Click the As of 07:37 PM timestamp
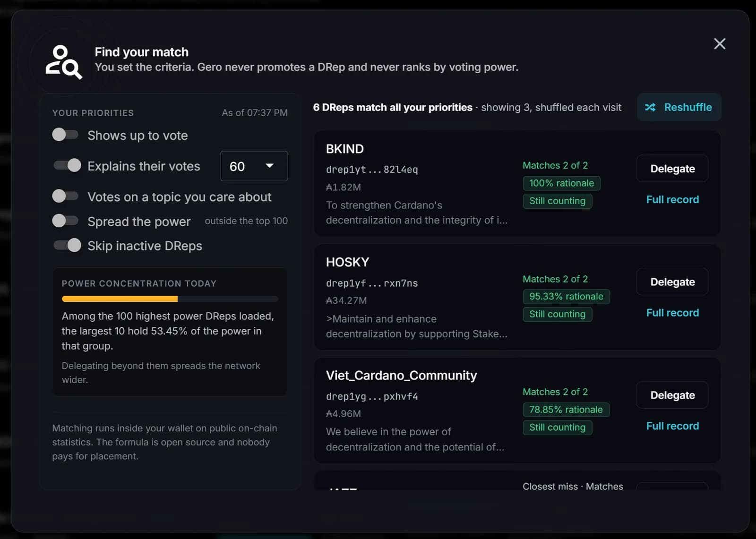Image resolution: width=756 pixels, height=539 pixels. pyautogui.click(x=255, y=112)
